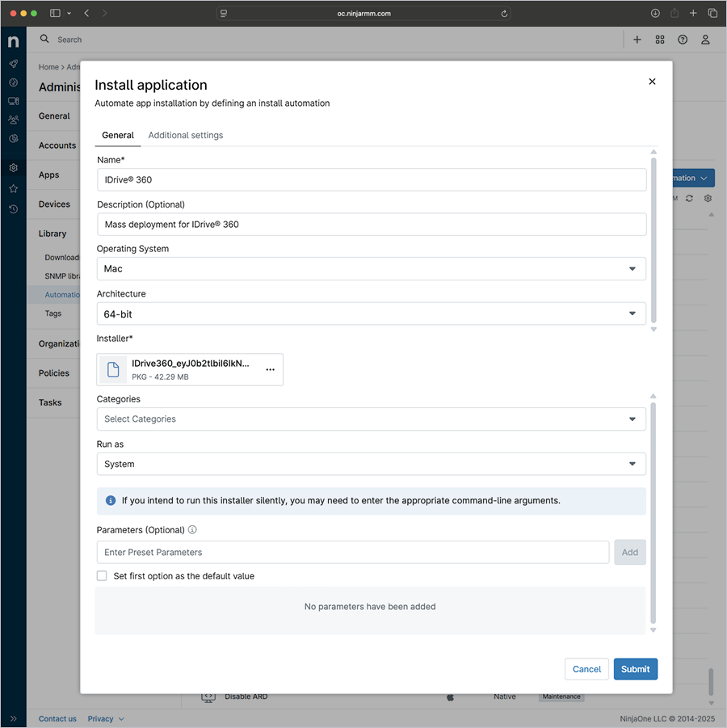
Task: Close the Install application dialog
Action: tap(652, 82)
